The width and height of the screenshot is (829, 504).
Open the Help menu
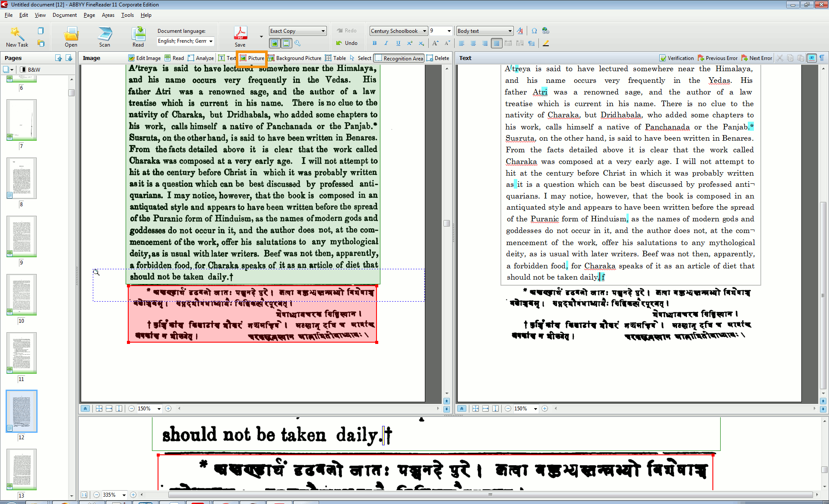146,15
